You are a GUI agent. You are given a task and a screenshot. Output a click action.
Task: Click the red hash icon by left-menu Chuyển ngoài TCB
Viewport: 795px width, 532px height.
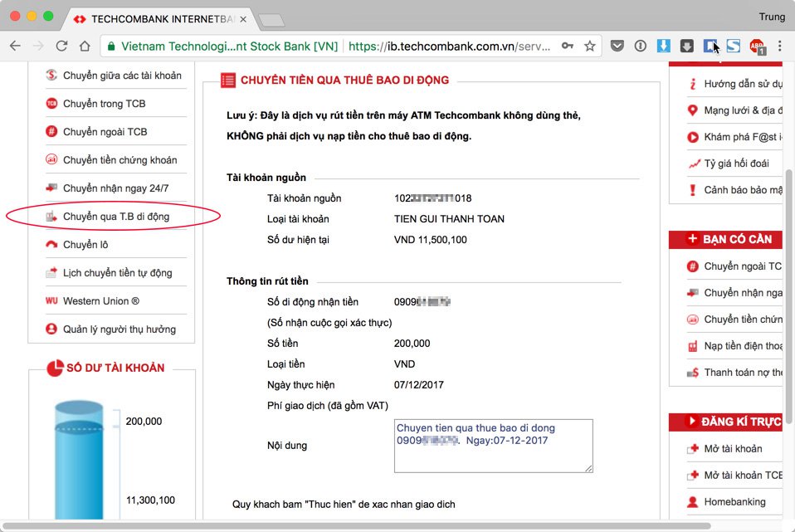coord(51,131)
